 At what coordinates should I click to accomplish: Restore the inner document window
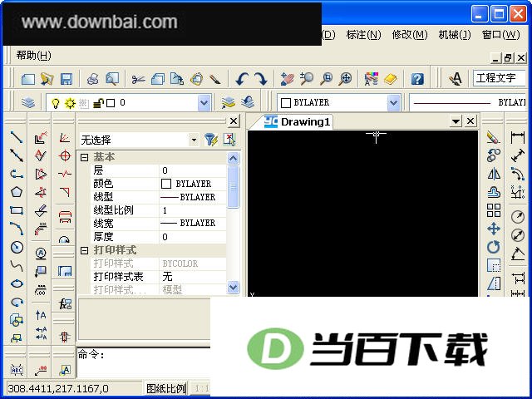[x=508, y=58]
